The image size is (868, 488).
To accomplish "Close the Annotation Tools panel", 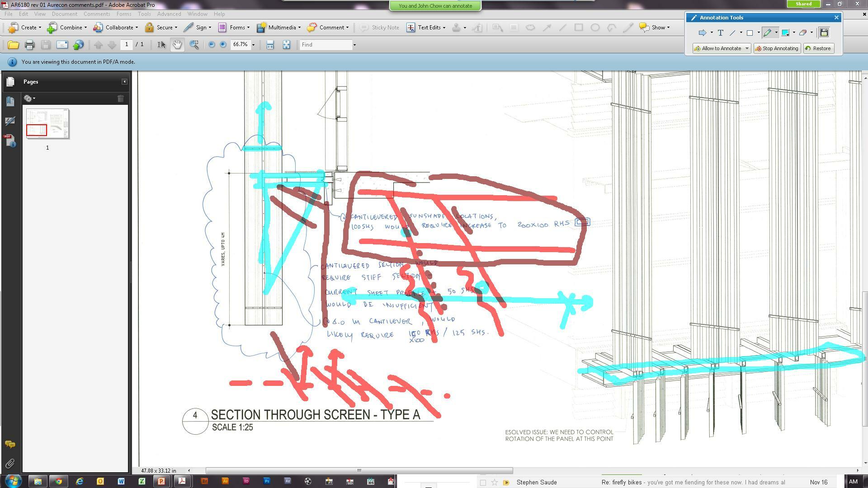I will pyautogui.click(x=836, y=18).
